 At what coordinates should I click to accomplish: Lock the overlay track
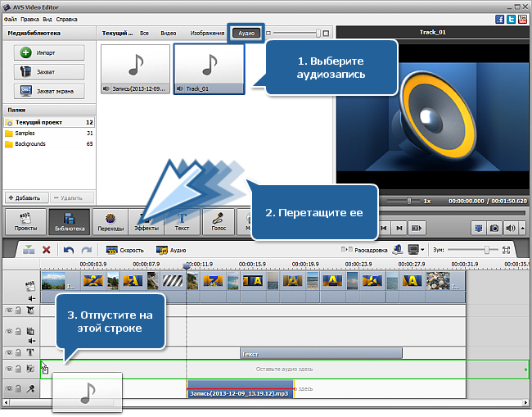point(18,331)
